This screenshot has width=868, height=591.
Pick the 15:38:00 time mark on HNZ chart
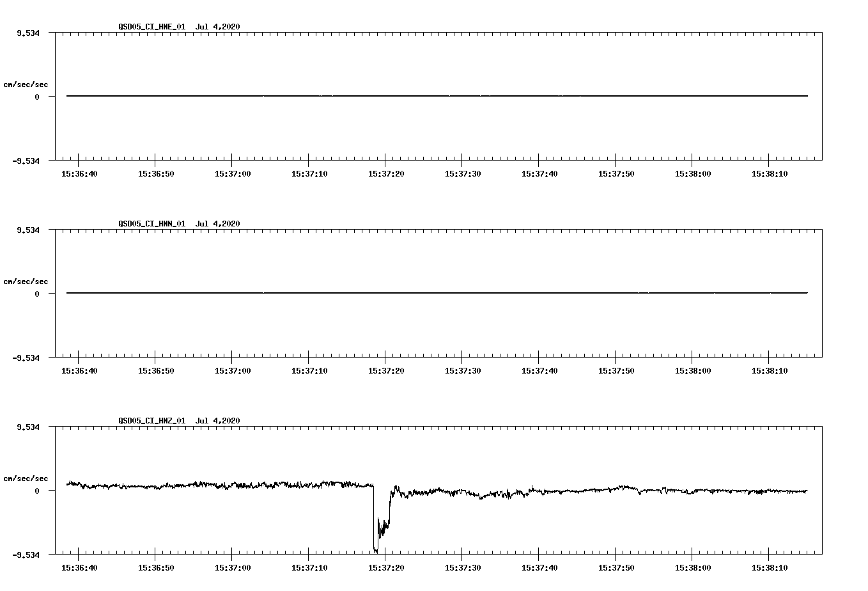point(693,568)
